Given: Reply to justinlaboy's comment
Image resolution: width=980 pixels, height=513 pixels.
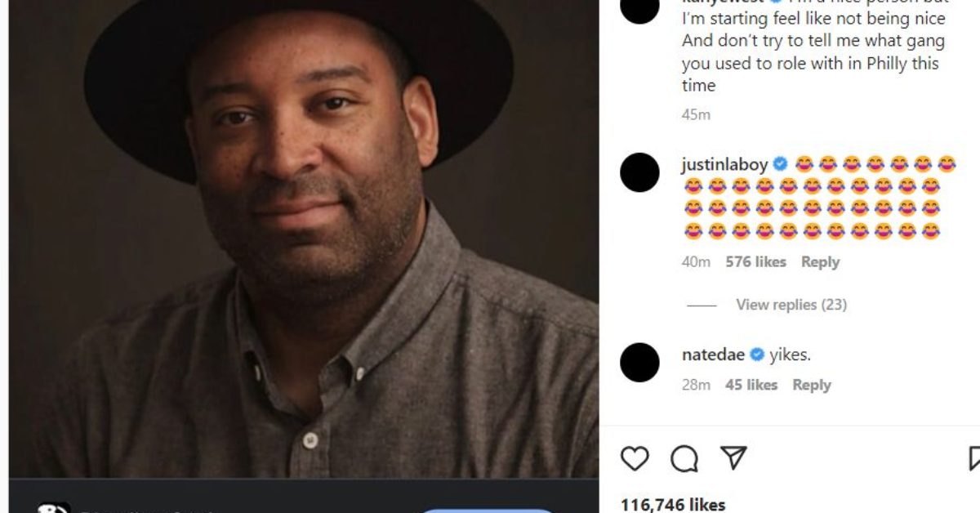Looking at the screenshot, I should click(821, 261).
